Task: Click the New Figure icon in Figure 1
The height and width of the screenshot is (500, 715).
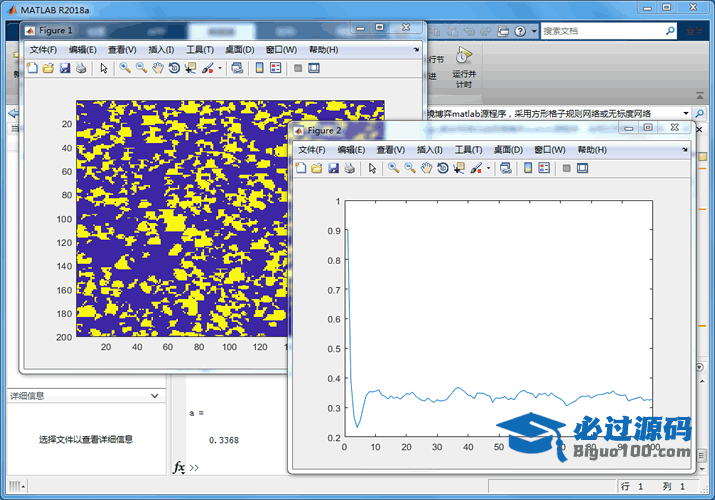Action: (x=32, y=69)
